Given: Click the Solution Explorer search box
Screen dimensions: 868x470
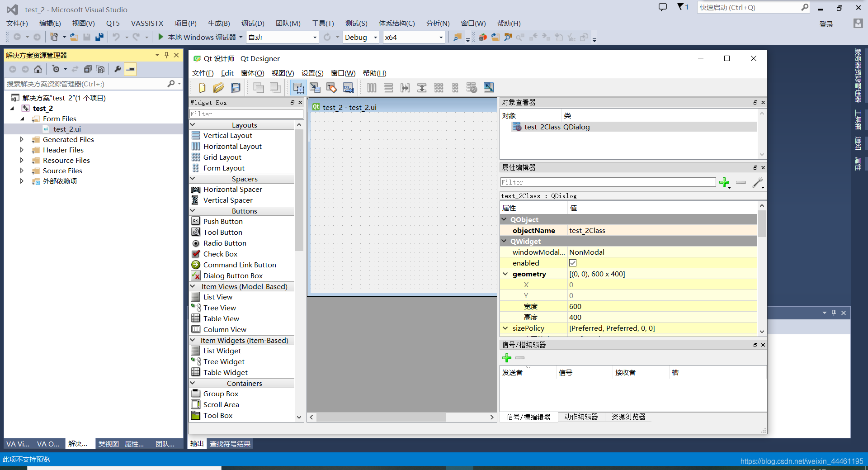Looking at the screenshot, I should pyautogui.click(x=86, y=84).
